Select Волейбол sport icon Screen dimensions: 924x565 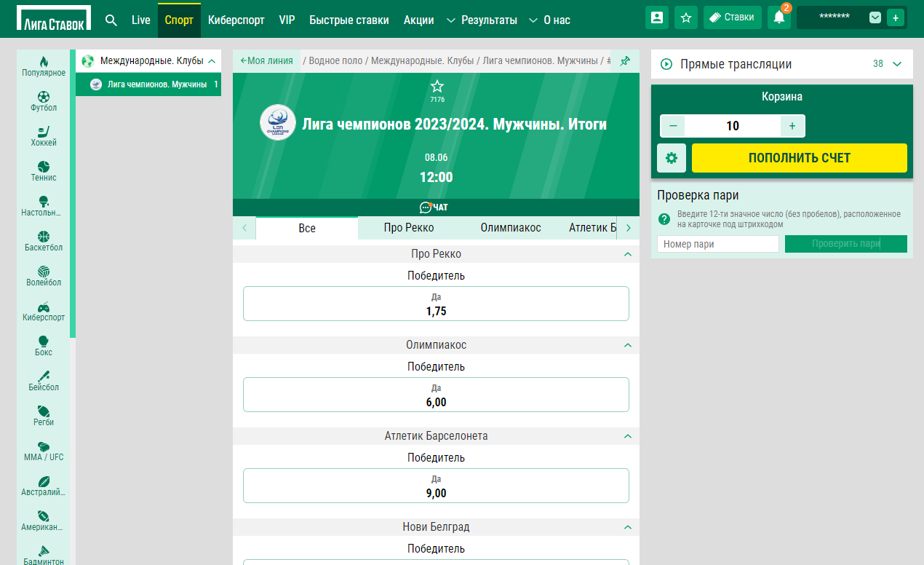pyautogui.click(x=44, y=275)
